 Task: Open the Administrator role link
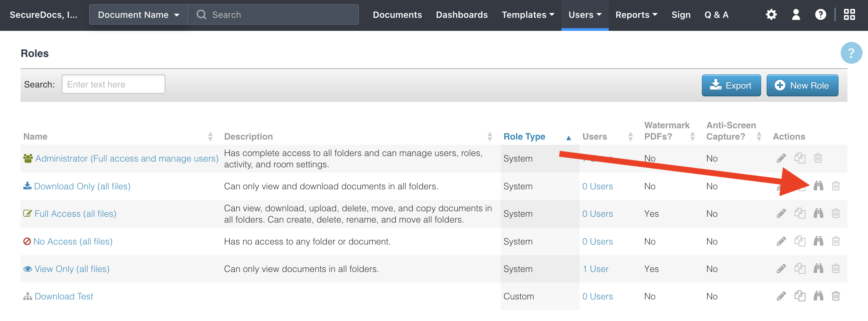coord(127,158)
